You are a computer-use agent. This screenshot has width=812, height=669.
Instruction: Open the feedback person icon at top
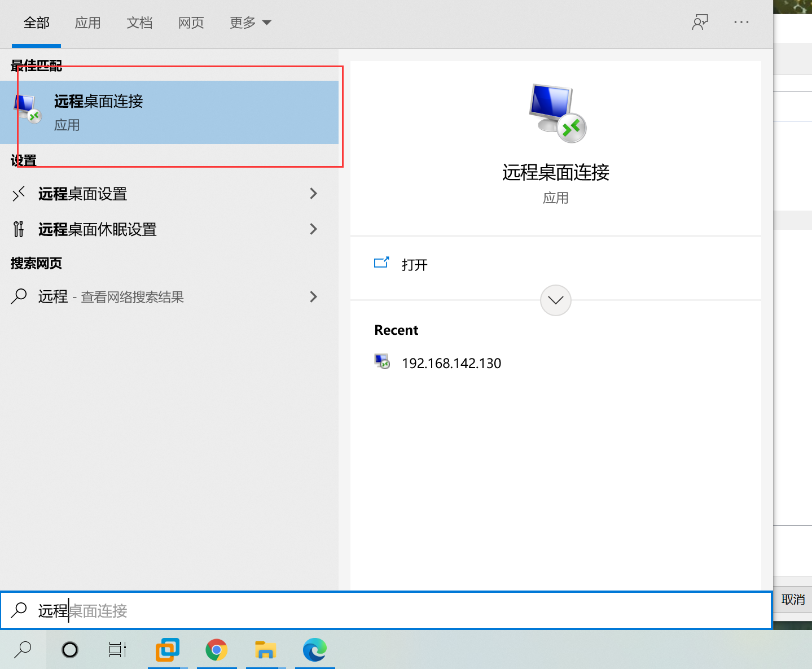[700, 23]
